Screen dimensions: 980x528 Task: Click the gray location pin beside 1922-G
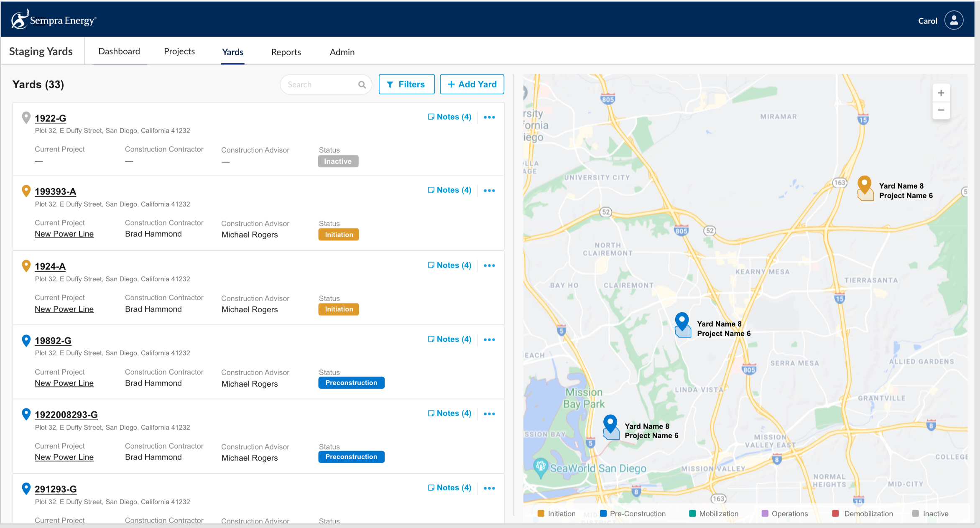[26, 117]
